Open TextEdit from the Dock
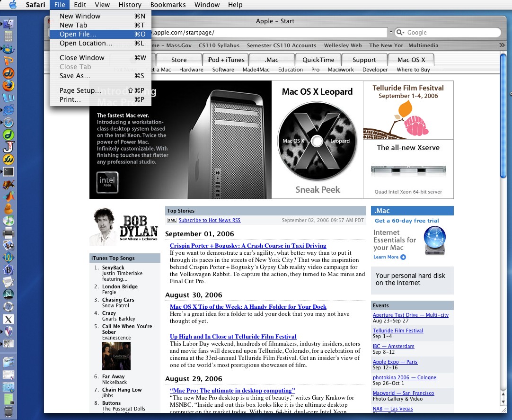512x420 pixels. click(x=8, y=282)
